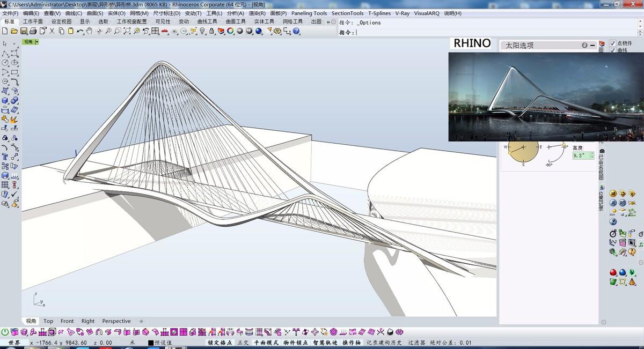Viewport: 644px width, 349px height.
Task: Add a viewport tab with the plus button
Action: click(x=141, y=321)
